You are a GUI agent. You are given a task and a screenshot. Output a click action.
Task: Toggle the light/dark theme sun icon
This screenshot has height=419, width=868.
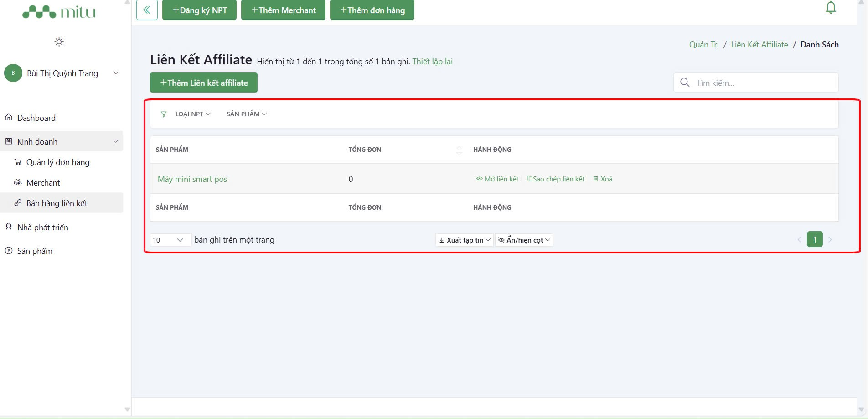click(x=59, y=42)
